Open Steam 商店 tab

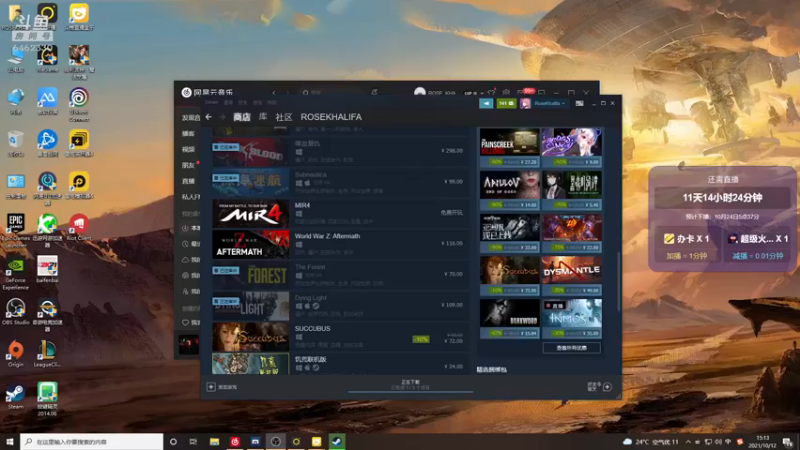pos(242,117)
